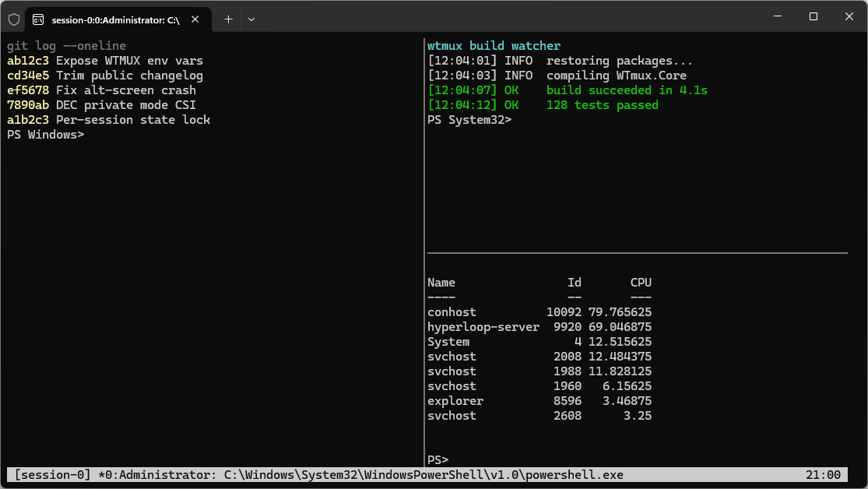The image size is (868, 489).
Task: Click the 21:00 clock in status bar
Action: tap(823, 475)
